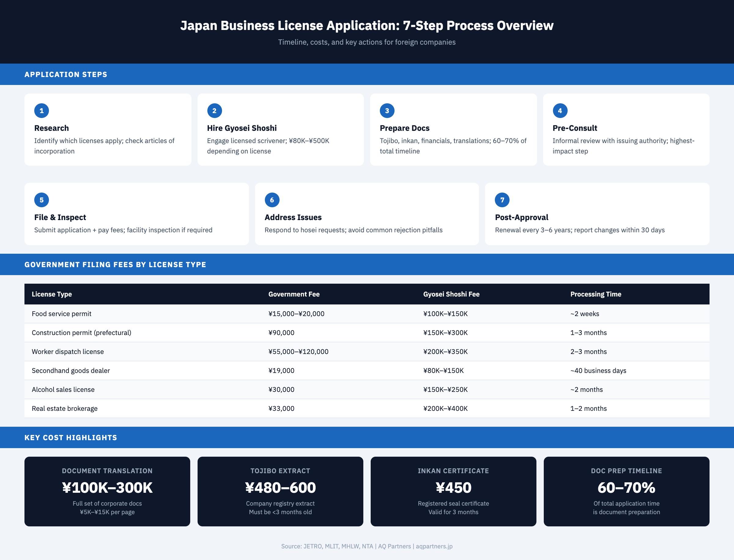Select the Key Cost Highlights section bar

coord(70,437)
